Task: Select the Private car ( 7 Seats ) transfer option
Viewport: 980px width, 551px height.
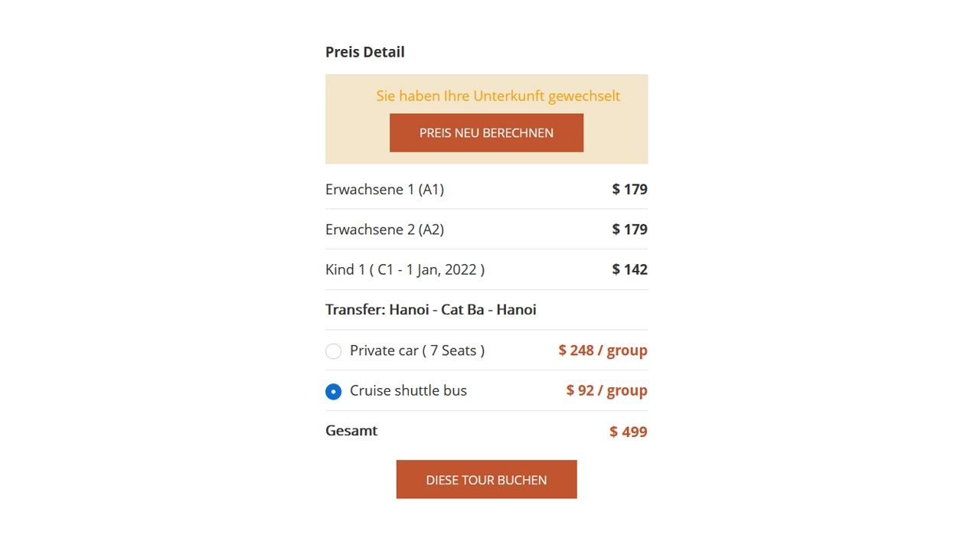Action: (333, 351)
